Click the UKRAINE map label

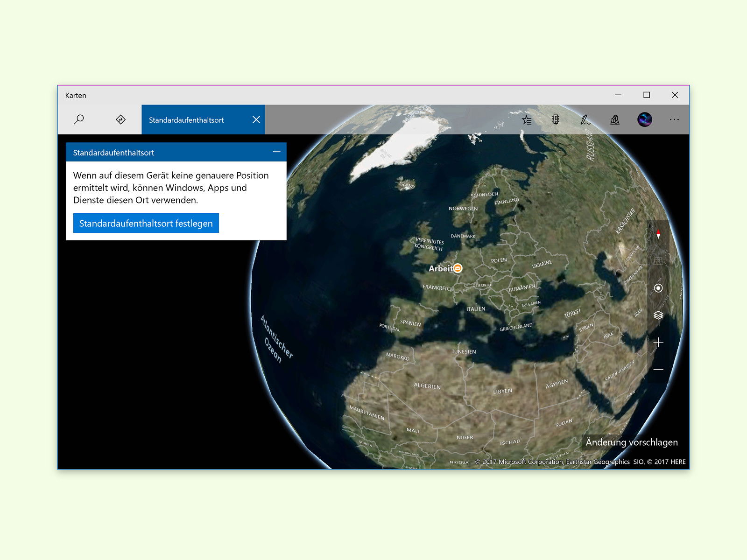542,264
